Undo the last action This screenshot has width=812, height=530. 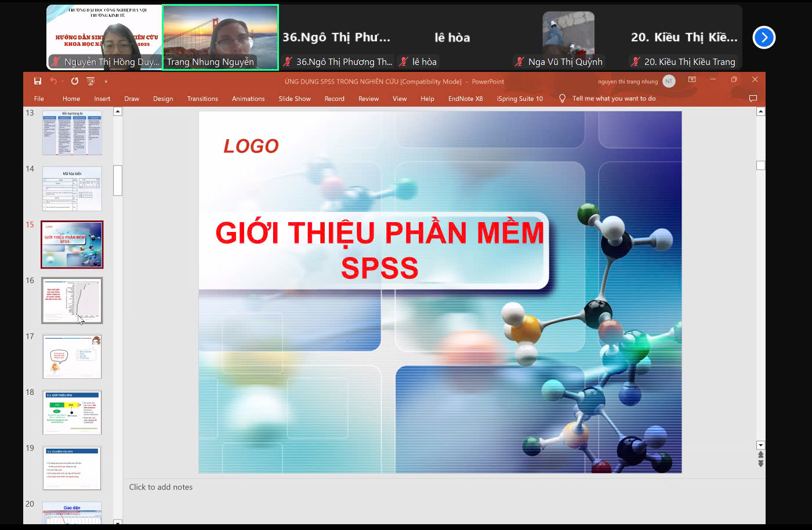click(53, 81)
